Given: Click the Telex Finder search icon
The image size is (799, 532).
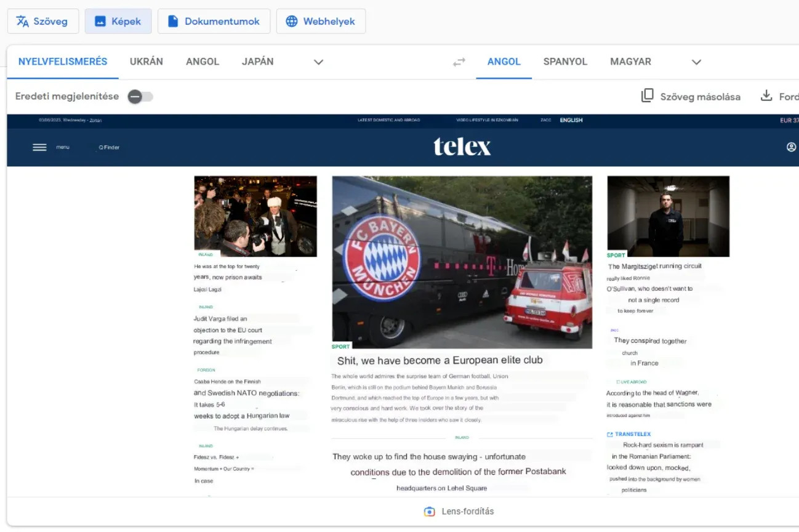Looking at the screenshot, I should click(100, 147).
